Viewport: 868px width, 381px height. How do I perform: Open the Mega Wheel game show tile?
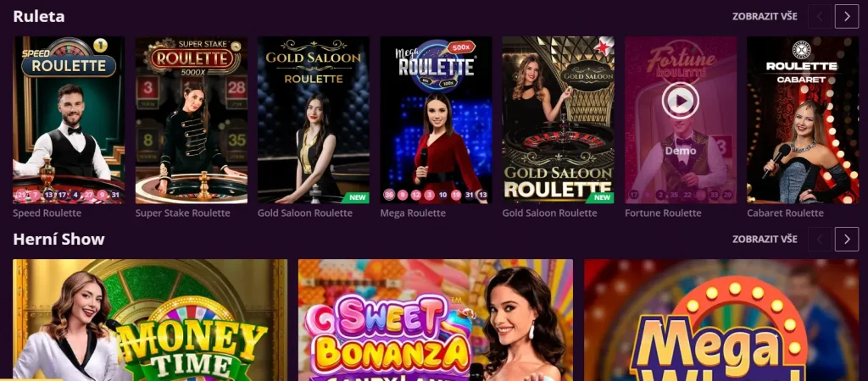tap(721, 320)
